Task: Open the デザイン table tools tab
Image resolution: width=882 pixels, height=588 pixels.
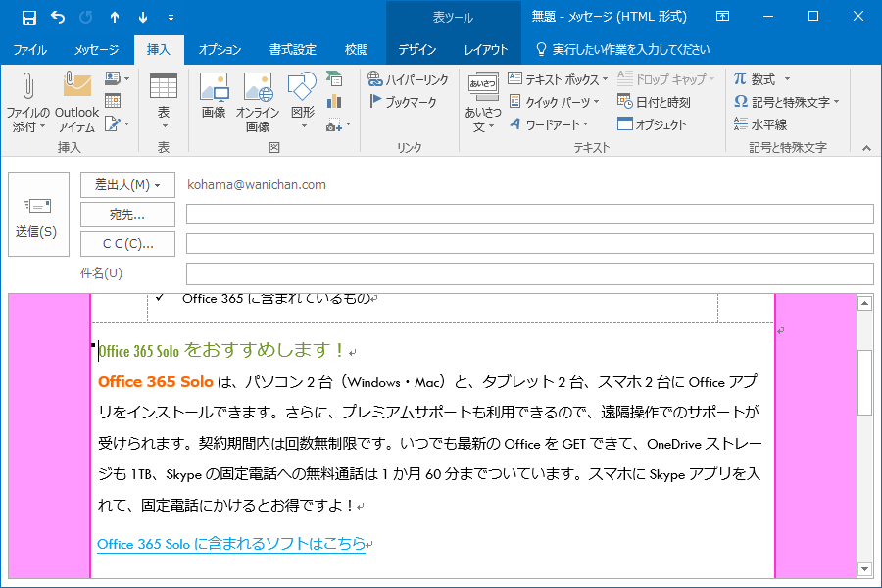Action: (416, 50)
